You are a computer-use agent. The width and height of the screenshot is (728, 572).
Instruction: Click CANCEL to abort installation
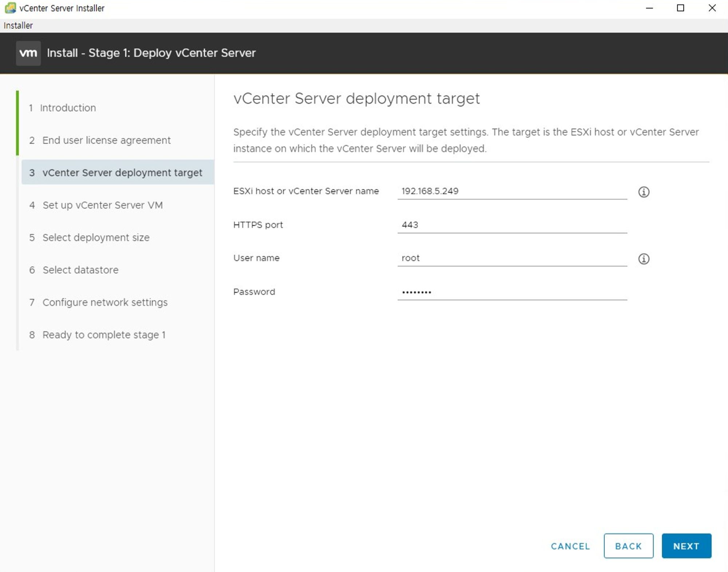pos(570,546)
